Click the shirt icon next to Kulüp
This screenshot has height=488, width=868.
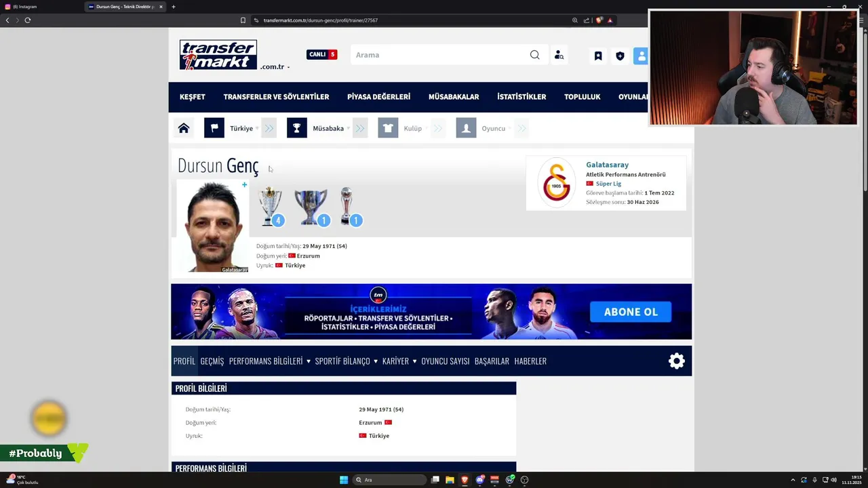coord(388,128)
